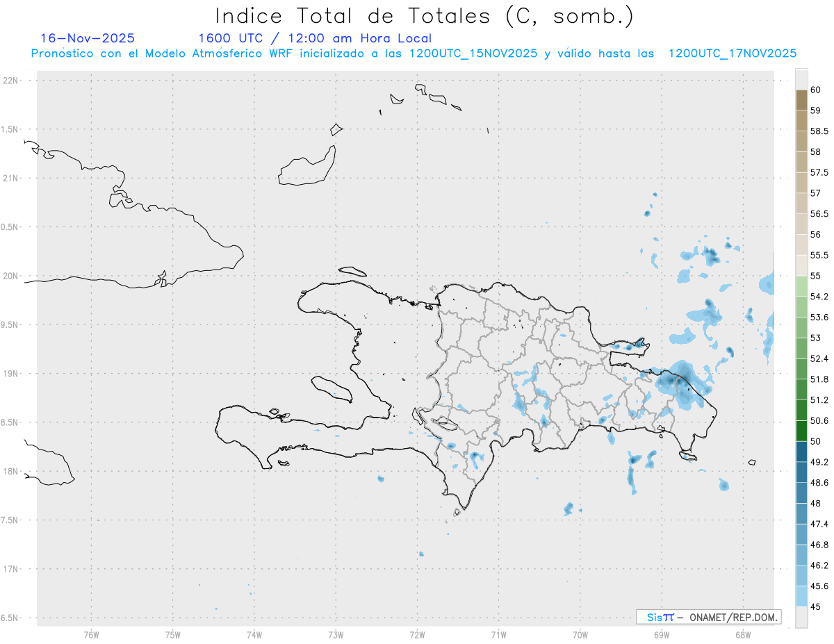This screenshot has width=834, height=644.
Task: Click the colorbar value "56.5"
Action: (x=819, y=214)
